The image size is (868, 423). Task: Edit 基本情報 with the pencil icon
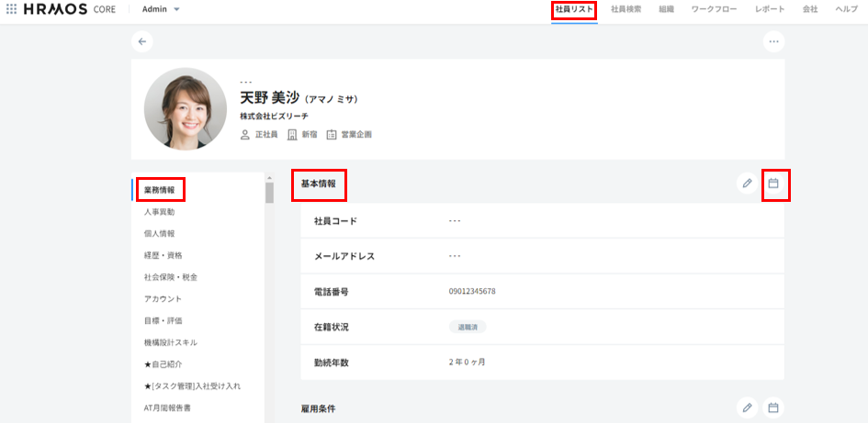coord(747,184)
